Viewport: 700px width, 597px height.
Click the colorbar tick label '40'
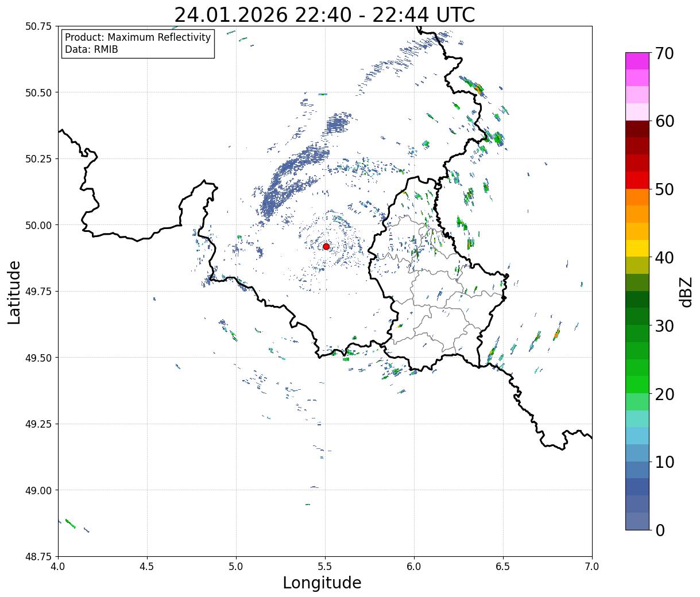coord(664,258)
